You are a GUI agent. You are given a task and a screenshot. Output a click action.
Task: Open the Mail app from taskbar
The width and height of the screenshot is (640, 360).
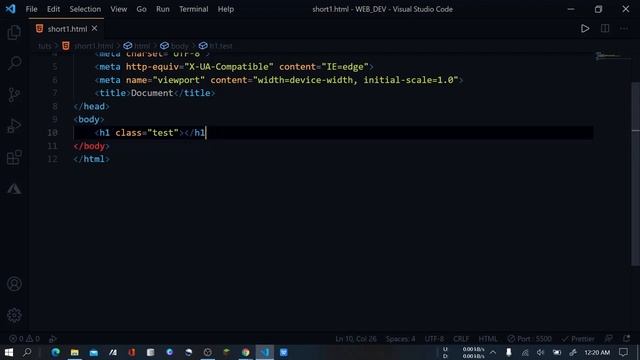tap(93, 352)
